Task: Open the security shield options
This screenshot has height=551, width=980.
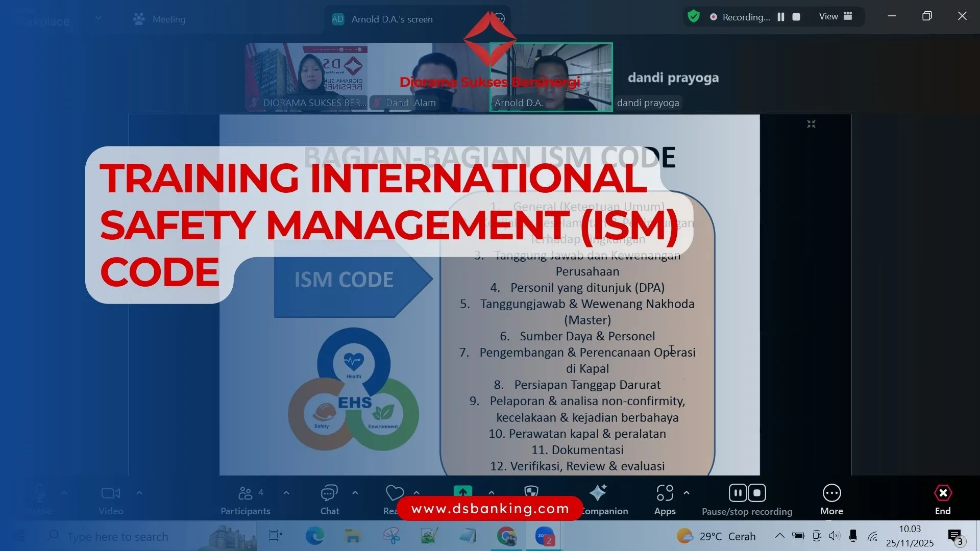Action: tap(531, 491)
